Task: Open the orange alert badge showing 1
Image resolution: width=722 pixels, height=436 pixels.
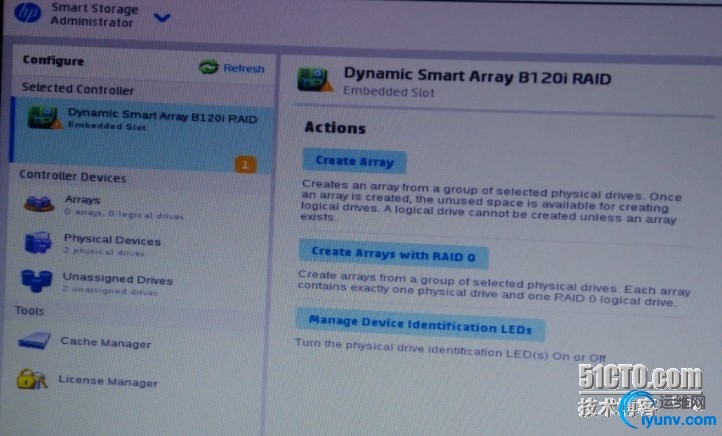Action: (245, 164)
